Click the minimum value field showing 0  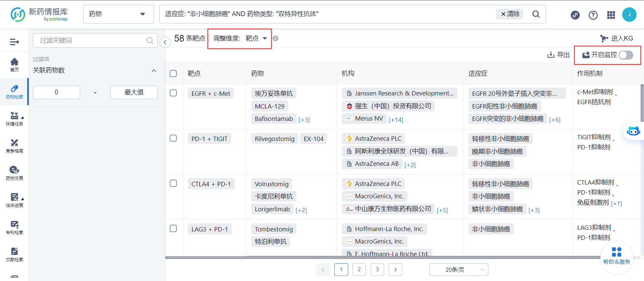point(56,92)
